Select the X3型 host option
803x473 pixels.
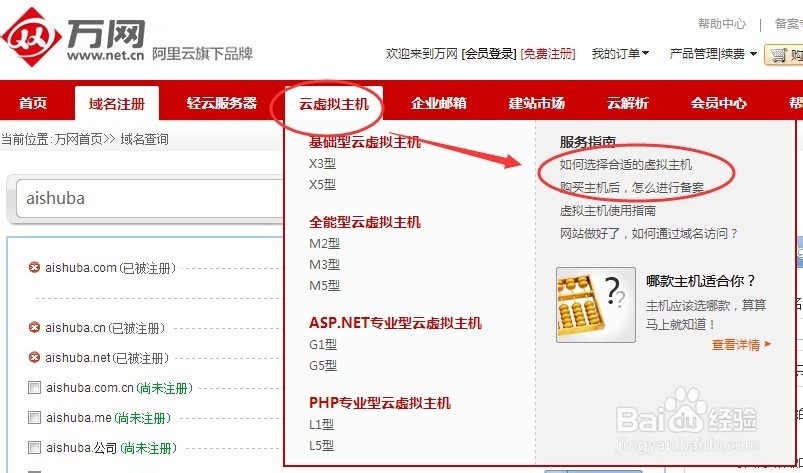[323, 164]
